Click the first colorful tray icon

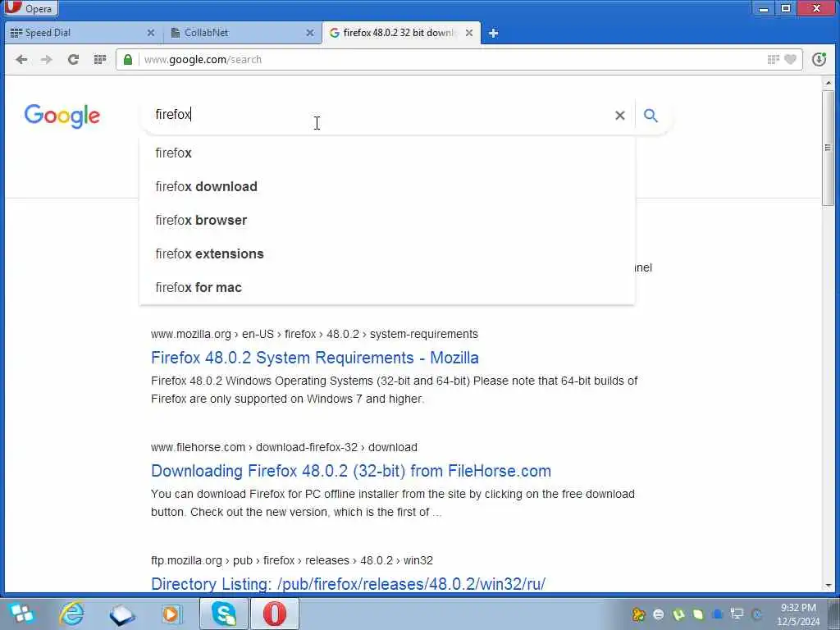pyautogui.click(x=638, y=614)
